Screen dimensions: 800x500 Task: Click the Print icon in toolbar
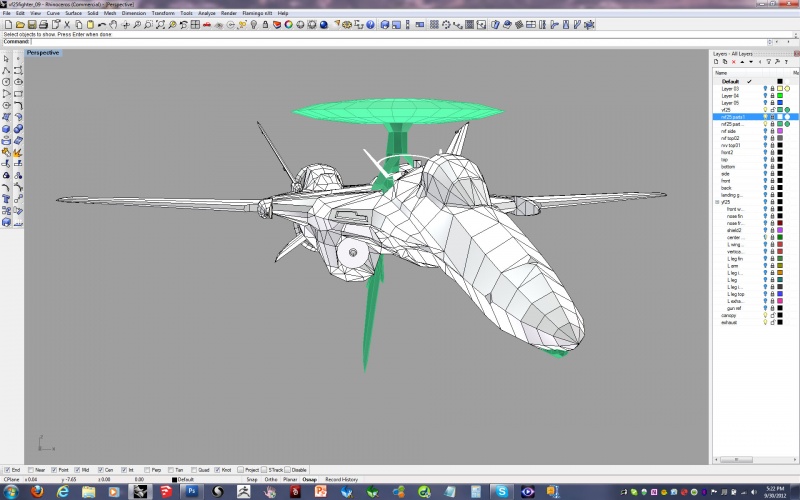tap(43, 24)
